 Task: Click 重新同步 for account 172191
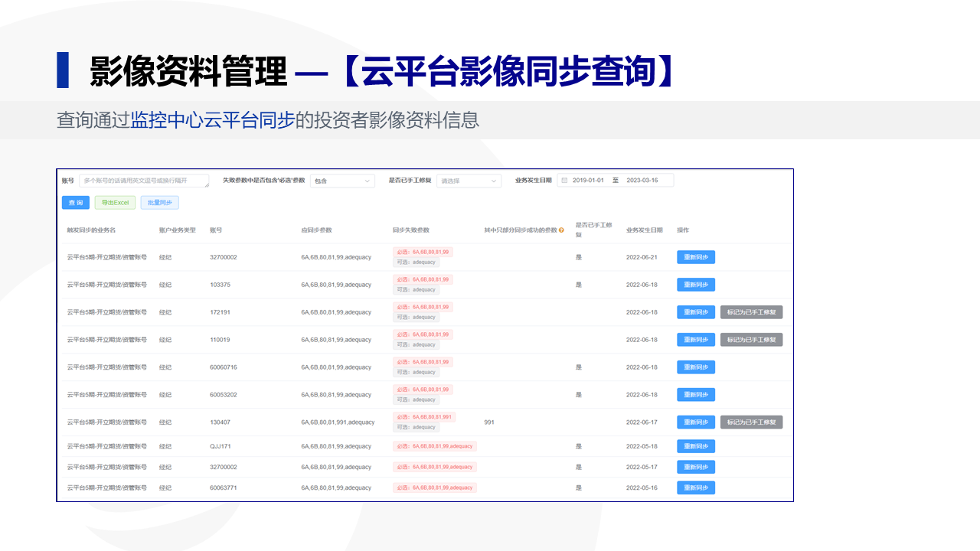click(x=696, y=312)
